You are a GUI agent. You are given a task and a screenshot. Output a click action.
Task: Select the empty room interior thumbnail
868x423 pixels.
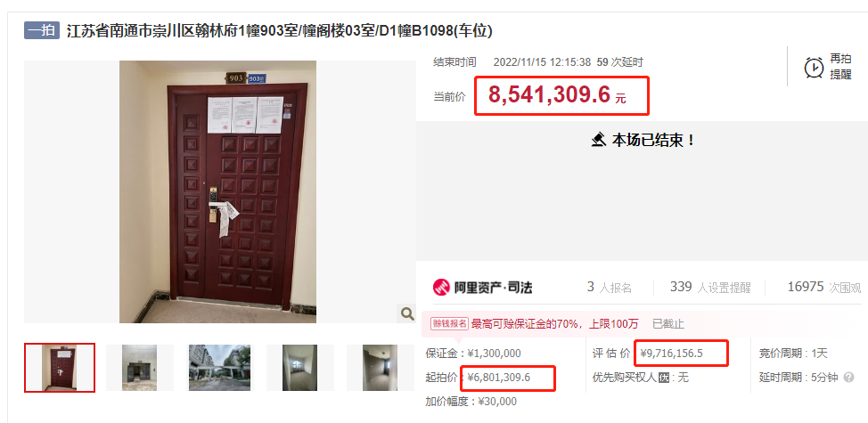(x=299, y=368)
